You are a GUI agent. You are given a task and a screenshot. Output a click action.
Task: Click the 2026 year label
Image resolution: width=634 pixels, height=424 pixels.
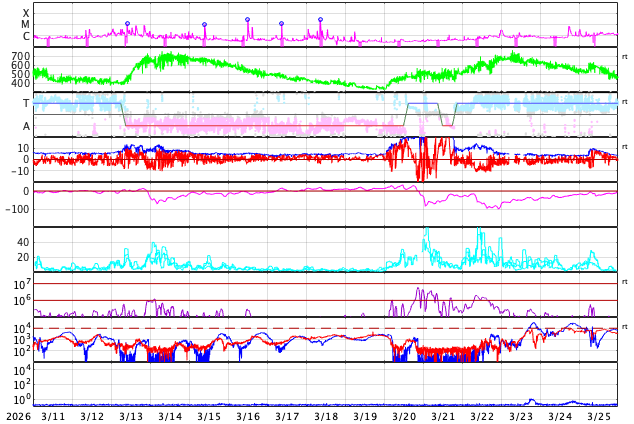coord(16,416)
